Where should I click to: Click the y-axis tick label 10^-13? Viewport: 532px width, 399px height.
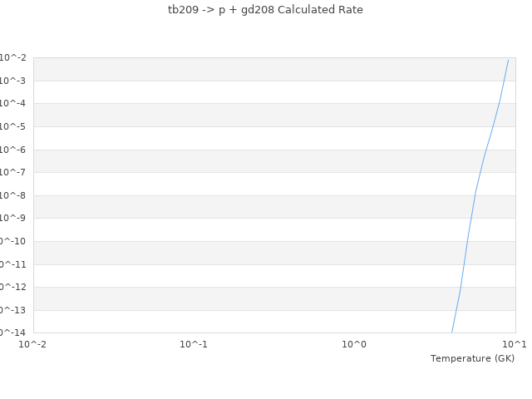(12, 310)
